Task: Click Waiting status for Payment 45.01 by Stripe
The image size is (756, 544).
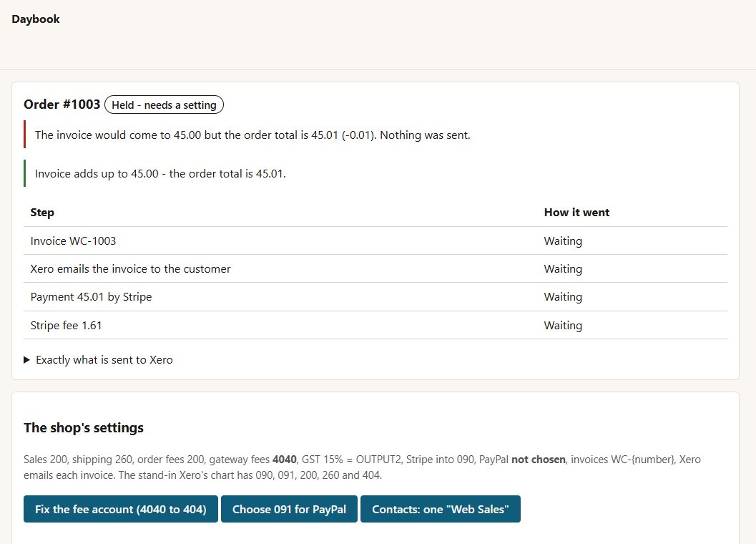Action: (563, 297)
